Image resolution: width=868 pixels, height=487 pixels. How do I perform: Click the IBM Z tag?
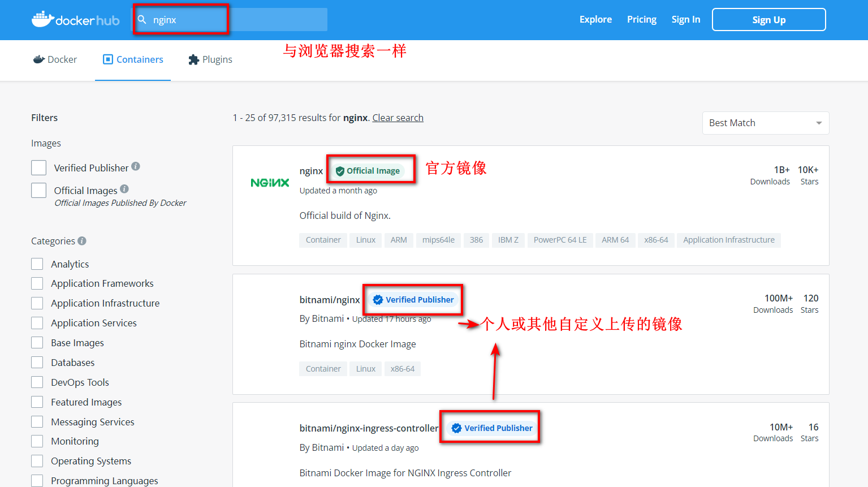click(508, 240)
